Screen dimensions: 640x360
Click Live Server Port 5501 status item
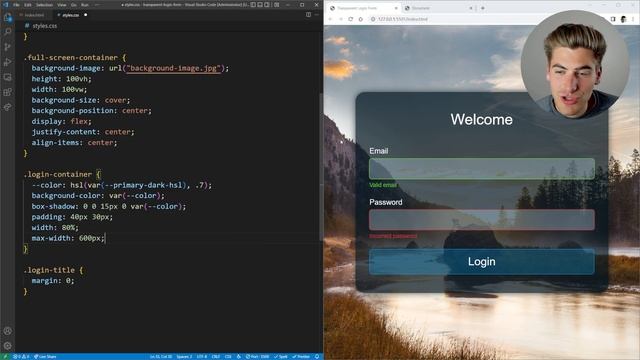tap(257, 357)
